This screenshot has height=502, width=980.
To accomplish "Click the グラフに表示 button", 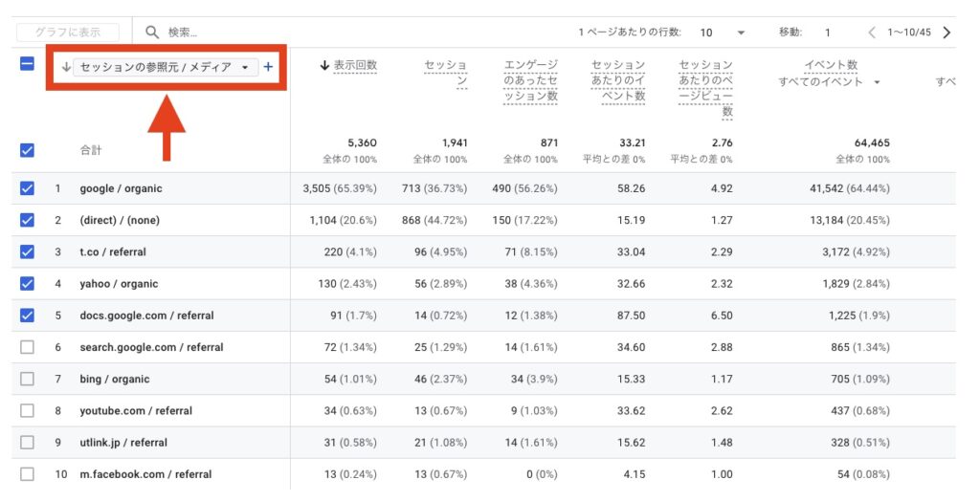I will click(68, 33).
